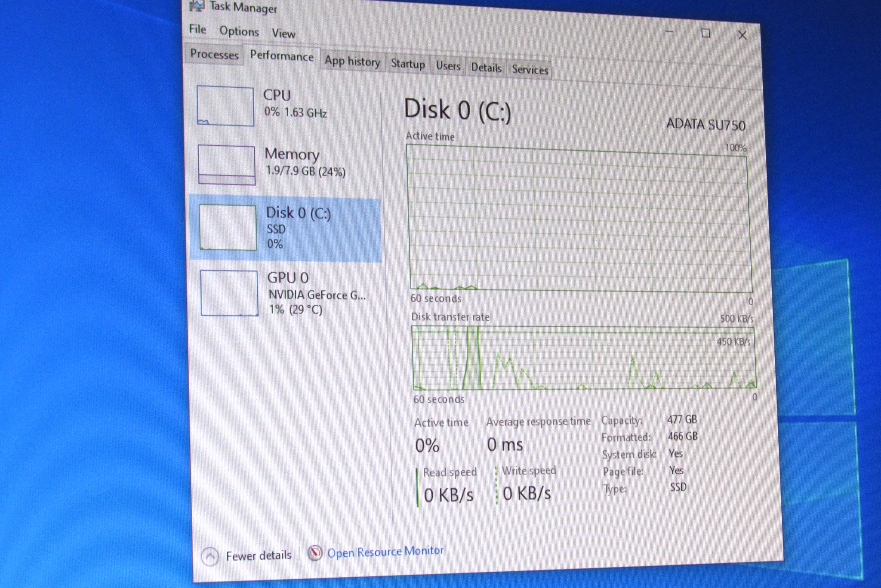Open the View menu
Screen dimensions: 881x588
[x=283, y=34]
